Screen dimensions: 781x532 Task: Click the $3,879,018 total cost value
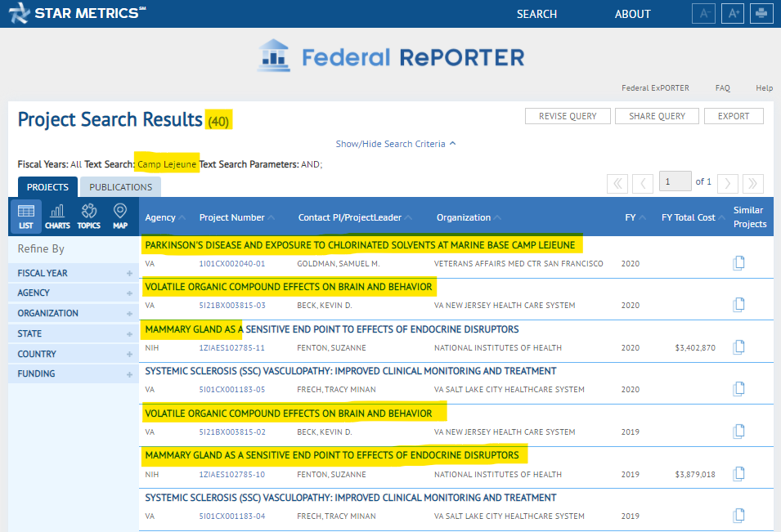coord(695,474)
